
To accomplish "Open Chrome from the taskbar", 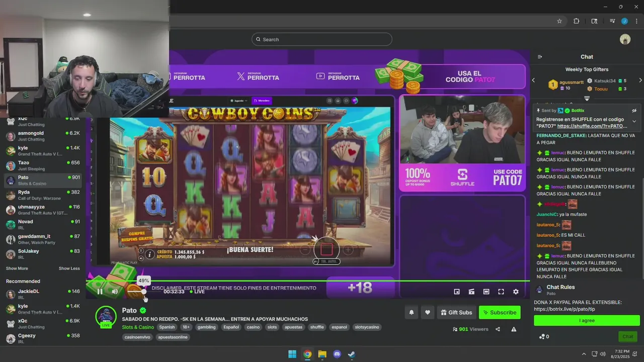I will click(307, 354).
